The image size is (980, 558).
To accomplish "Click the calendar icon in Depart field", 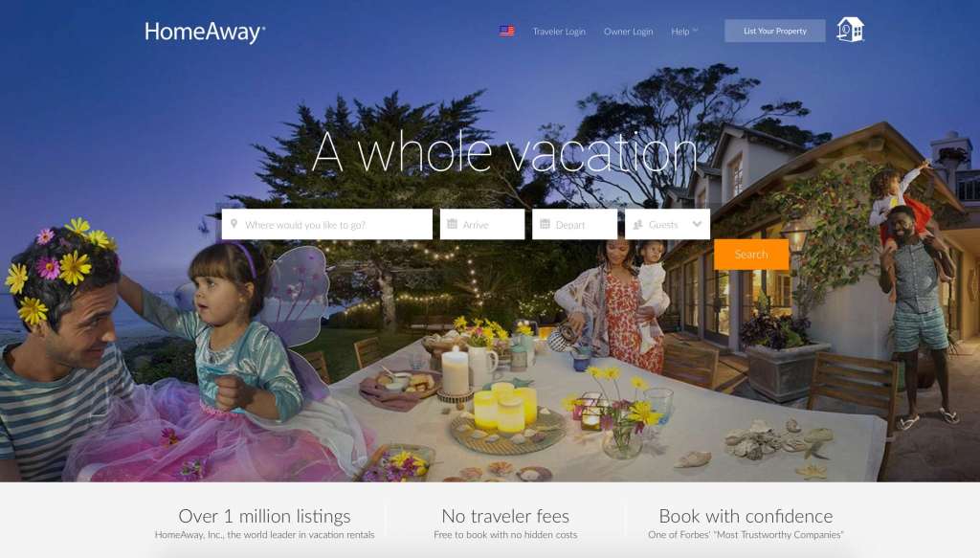I will pos(545,224).
